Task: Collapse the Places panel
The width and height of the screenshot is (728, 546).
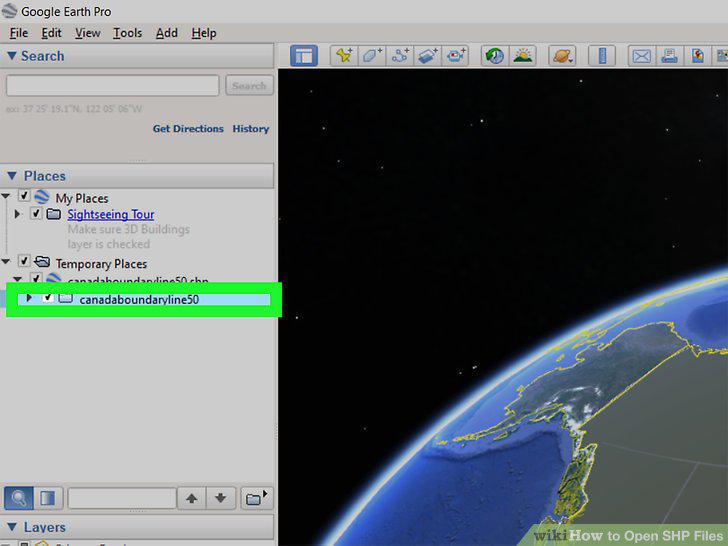Action: [12, 176]
